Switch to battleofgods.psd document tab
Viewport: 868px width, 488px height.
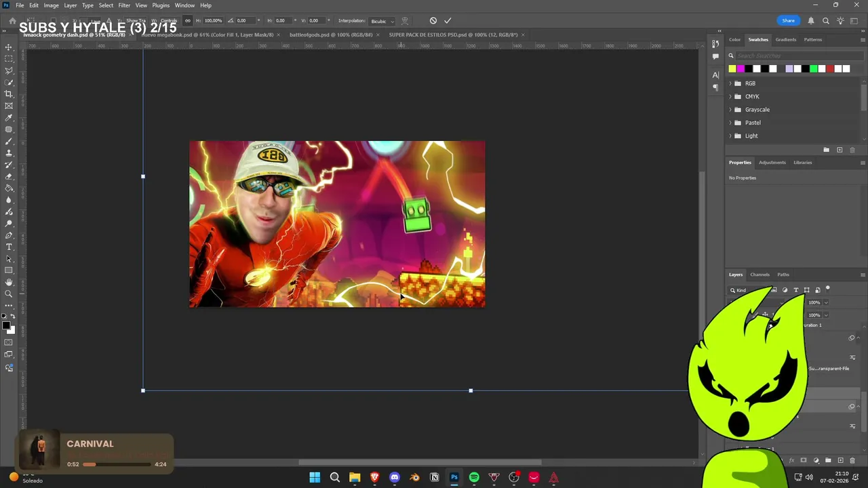tap(331, 35)
